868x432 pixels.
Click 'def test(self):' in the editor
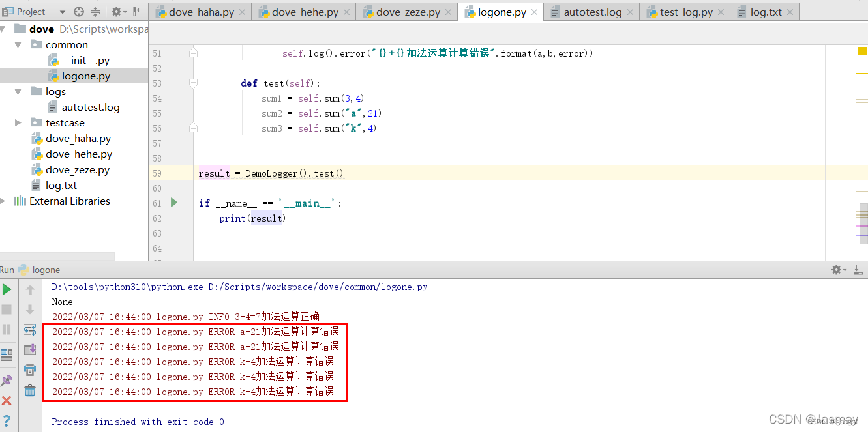pyautogui.click(x=280, y=83)
